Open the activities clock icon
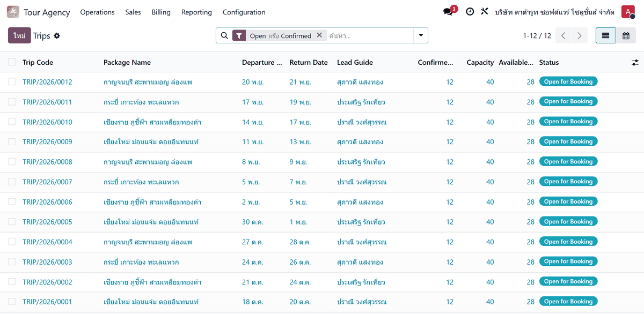 tap(470, 12)
